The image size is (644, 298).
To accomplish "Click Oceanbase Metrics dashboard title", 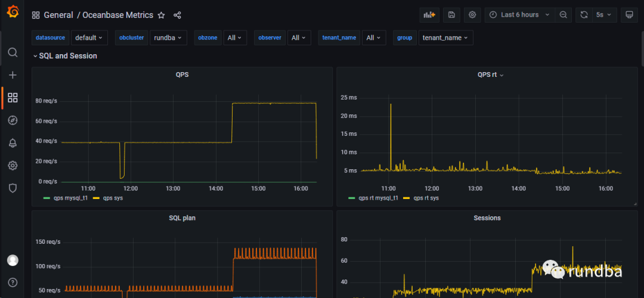I will tap(118, 15).
